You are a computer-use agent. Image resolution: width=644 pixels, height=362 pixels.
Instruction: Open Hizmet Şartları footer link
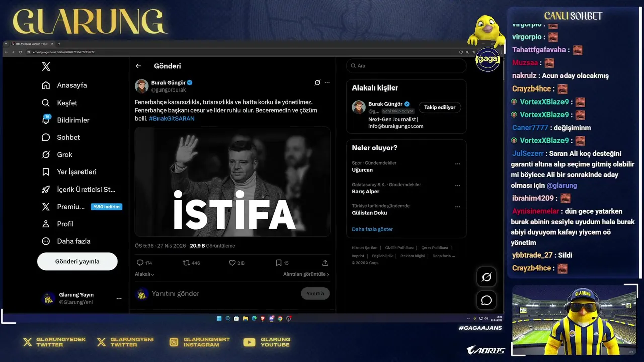click(x=364, y=248)
